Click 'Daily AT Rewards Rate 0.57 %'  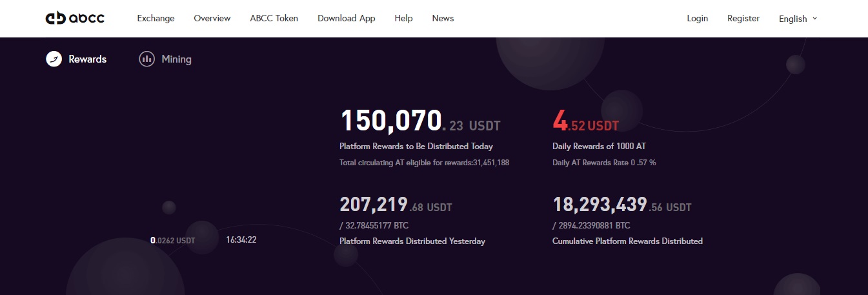[x=604, y=163]
